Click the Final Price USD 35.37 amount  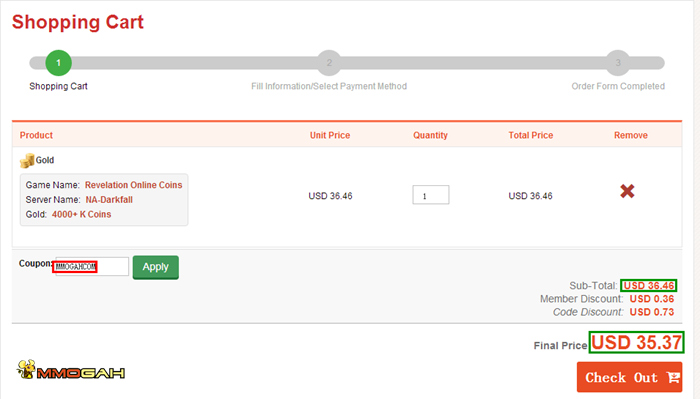point(636,342)
